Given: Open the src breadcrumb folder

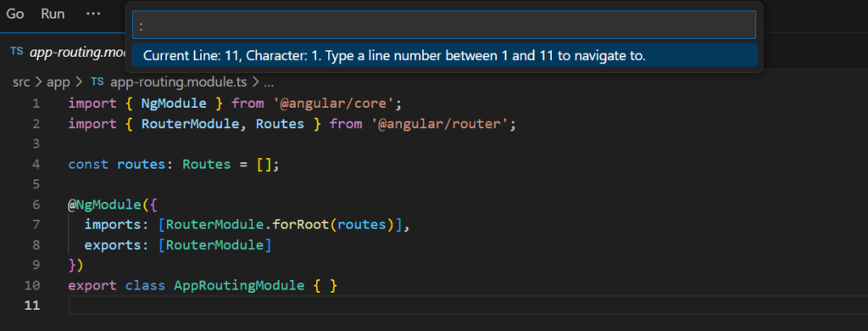Looking at the screenshot, I should [x=21, y=82].
